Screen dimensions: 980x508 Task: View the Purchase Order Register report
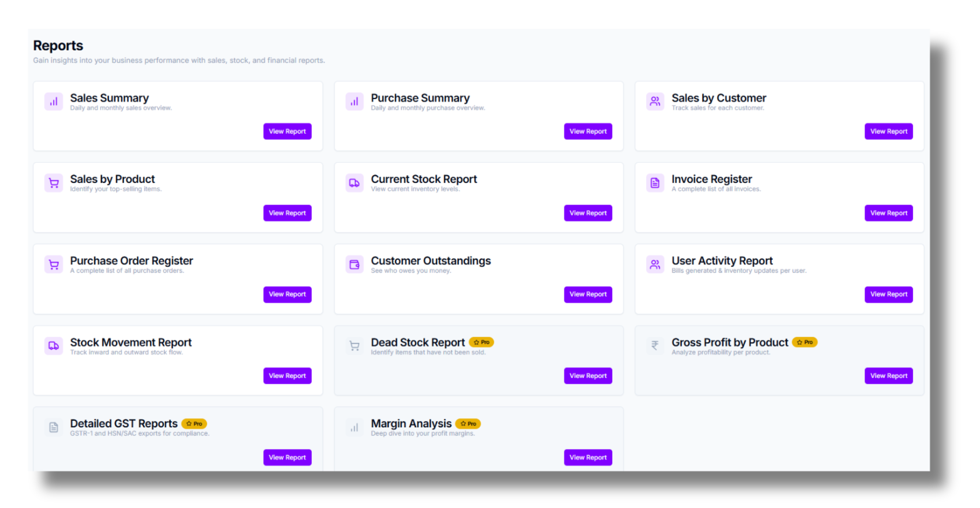[287, 294]
